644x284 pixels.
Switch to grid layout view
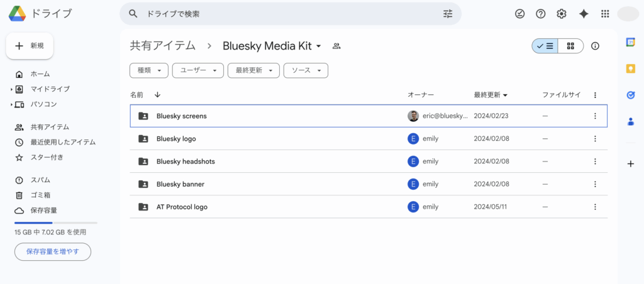point(570,46)
